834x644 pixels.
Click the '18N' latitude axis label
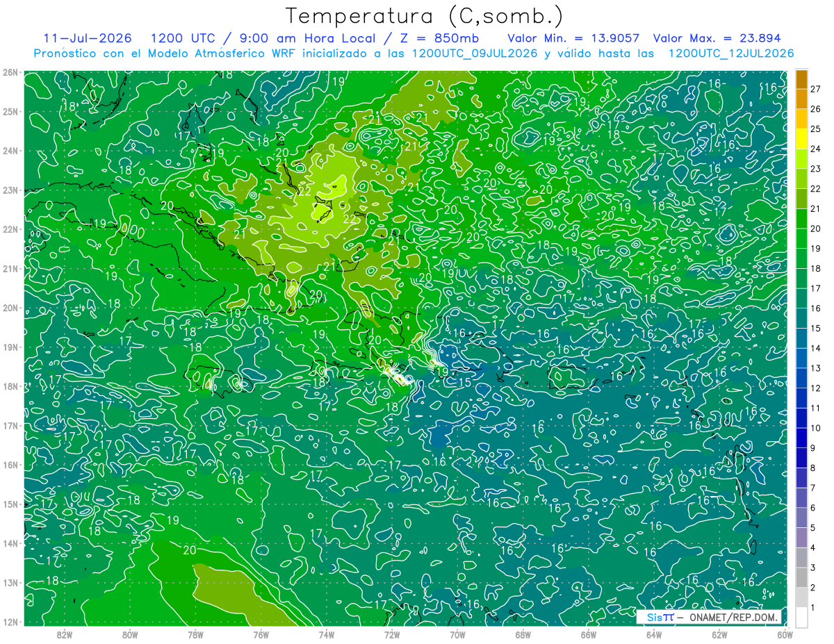(10, 386)
